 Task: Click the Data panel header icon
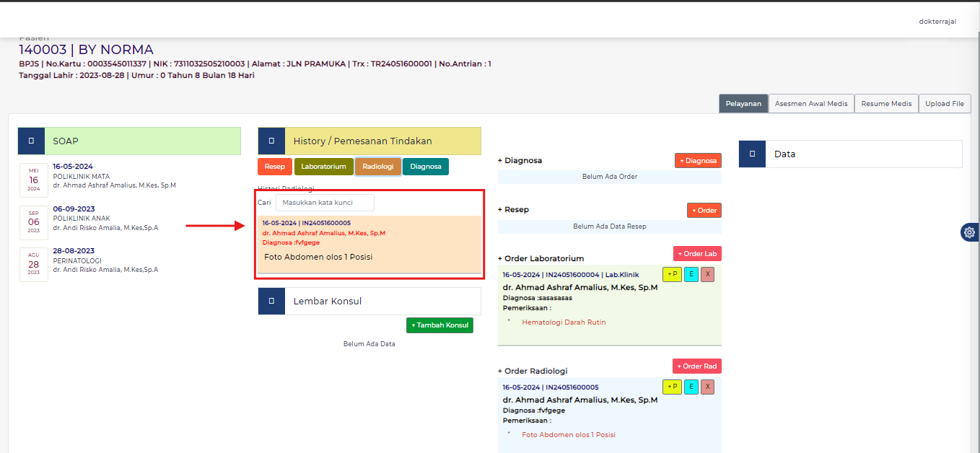point(752,154)
